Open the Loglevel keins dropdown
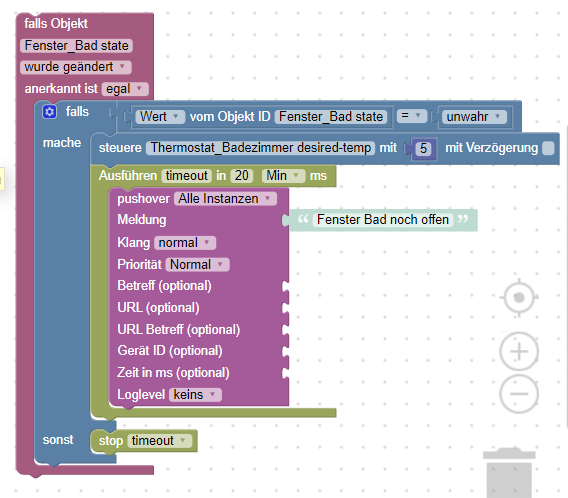Screen dimensions: 568x498 [195, 394]
